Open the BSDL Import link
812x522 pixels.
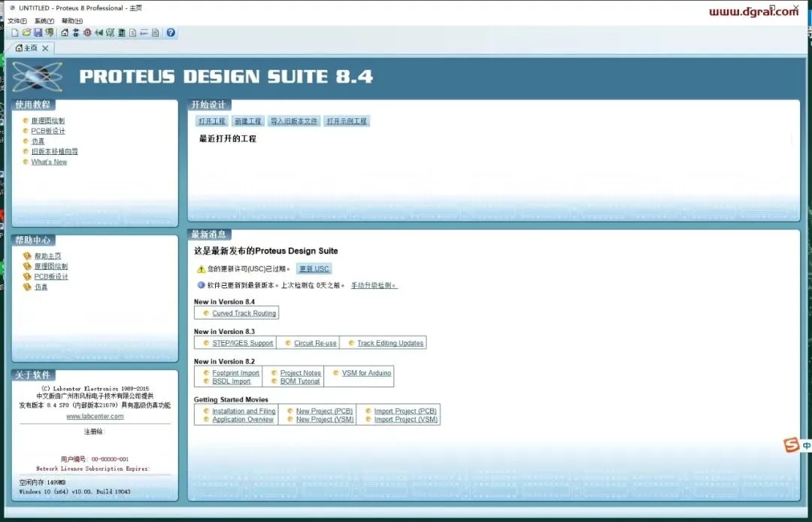point(231,381)
